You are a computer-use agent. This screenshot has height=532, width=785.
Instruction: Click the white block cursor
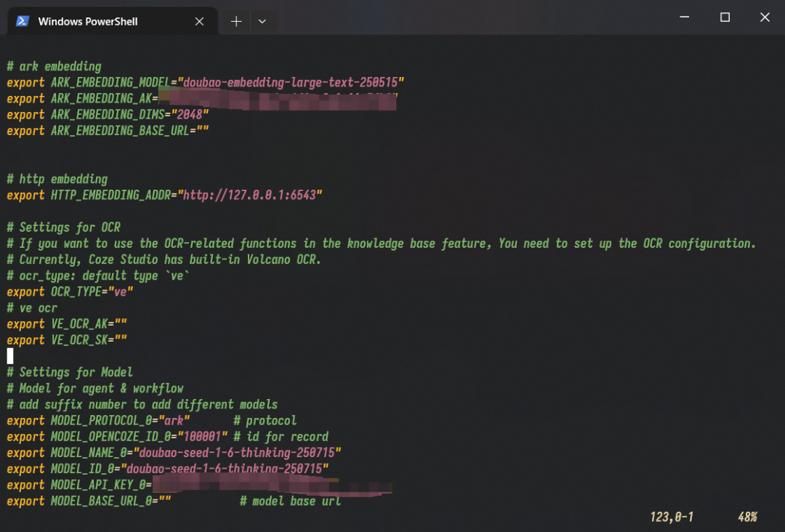pyautogui.click(x=10, y=356)
